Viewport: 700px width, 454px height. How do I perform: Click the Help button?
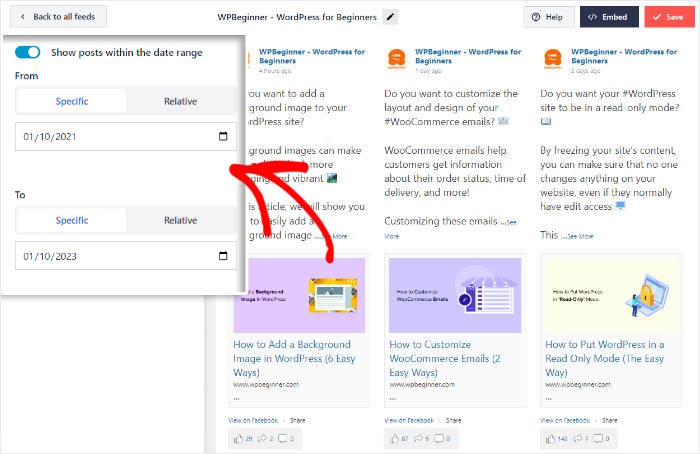(x=548, y=17)
